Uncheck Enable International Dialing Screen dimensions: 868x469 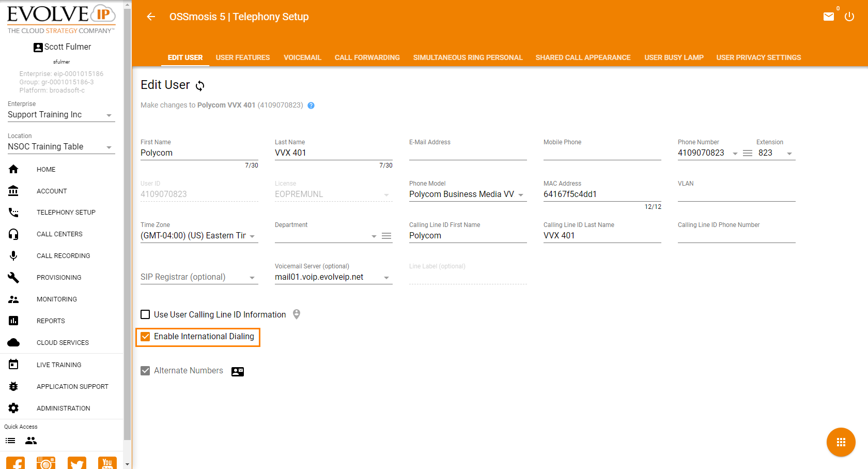pyautogui.click(x=146, y=337)
